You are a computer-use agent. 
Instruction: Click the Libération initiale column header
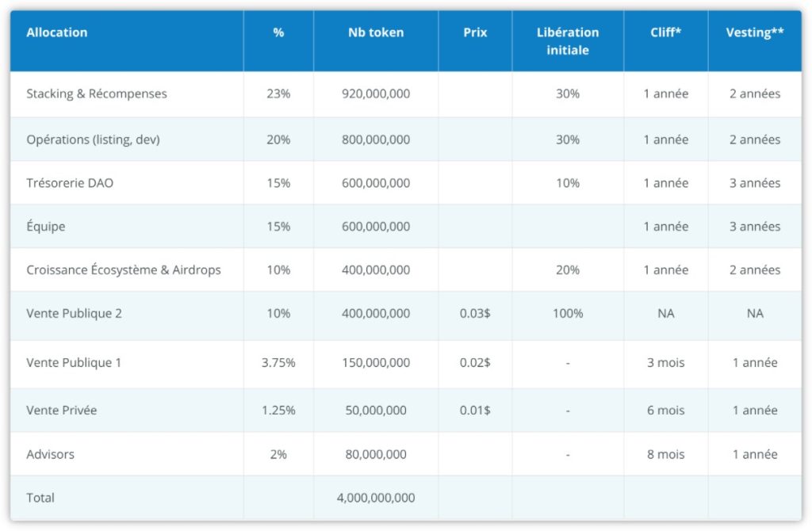[568, 41]
